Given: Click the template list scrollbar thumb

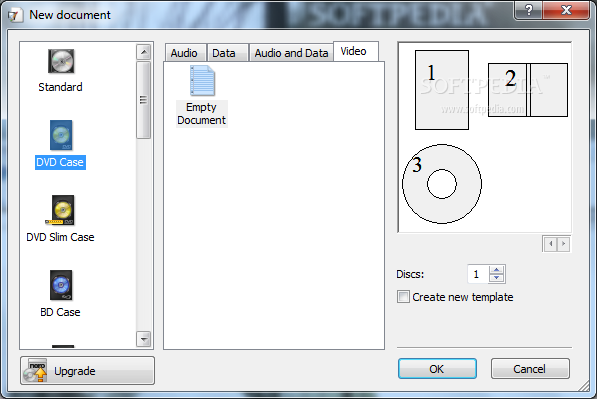Looking at the screenshot, I should click(144, 100).
